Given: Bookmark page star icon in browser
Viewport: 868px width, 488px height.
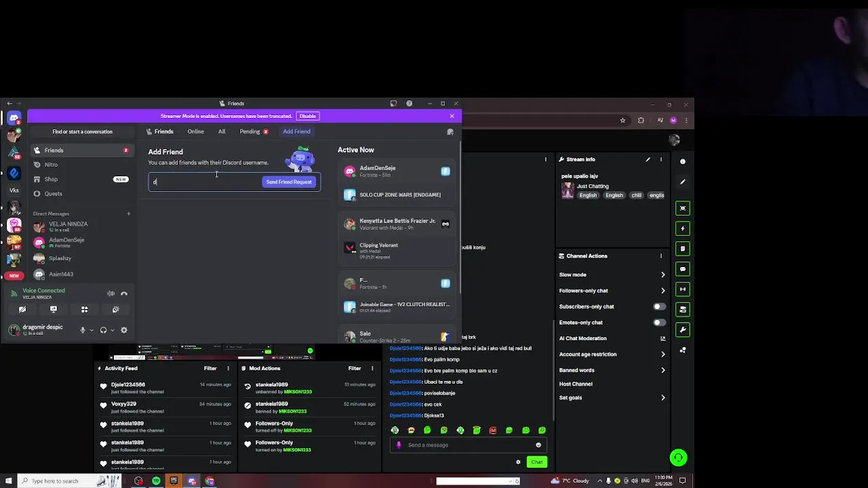Looking at the screenshot, I should [623, 121].
